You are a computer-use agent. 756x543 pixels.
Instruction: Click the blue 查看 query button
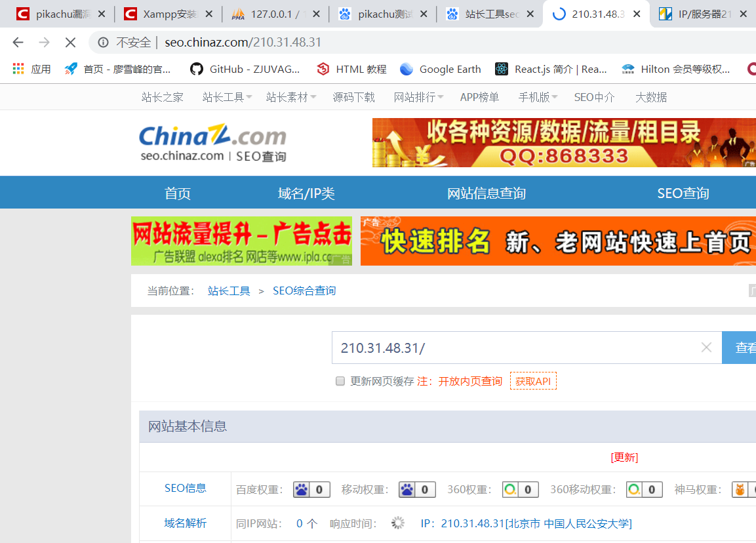739,347
